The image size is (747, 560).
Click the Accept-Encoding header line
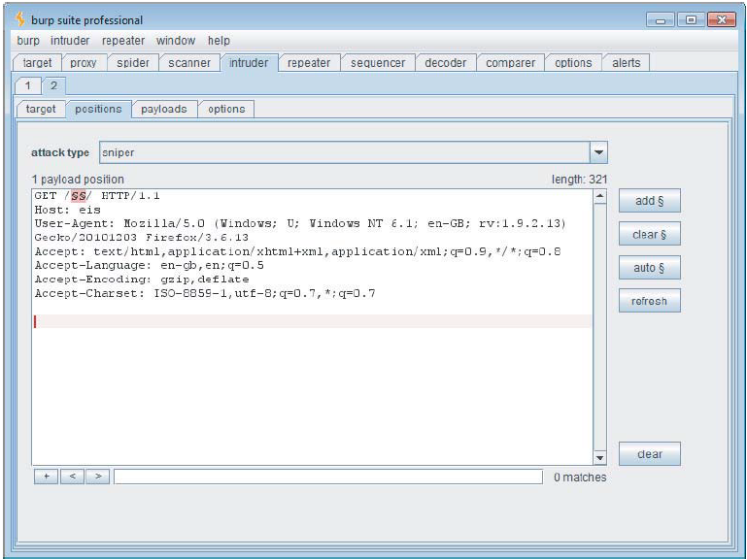click(142, 280)
